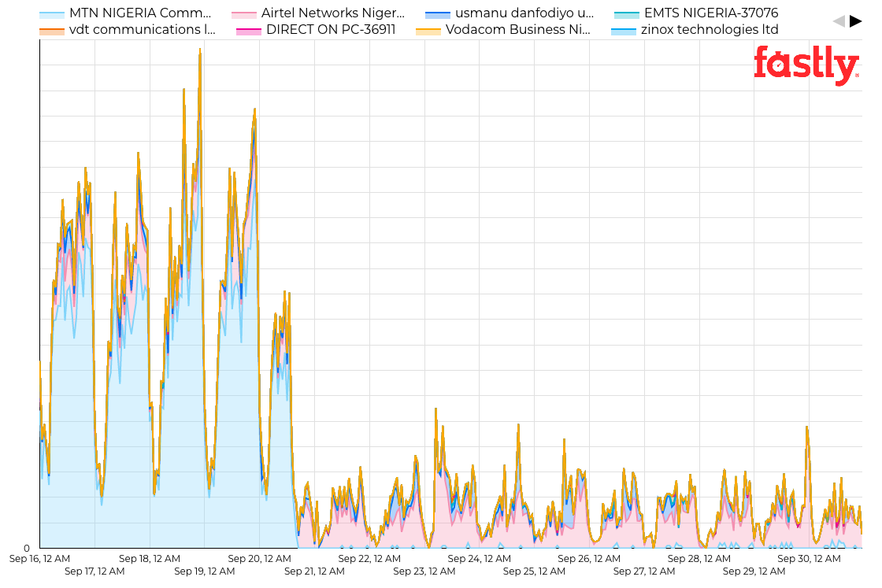Viewport: 882px width, 588px height.
Task: Click the zinox technologies blue swatch
Action: [x=623, y=31]
